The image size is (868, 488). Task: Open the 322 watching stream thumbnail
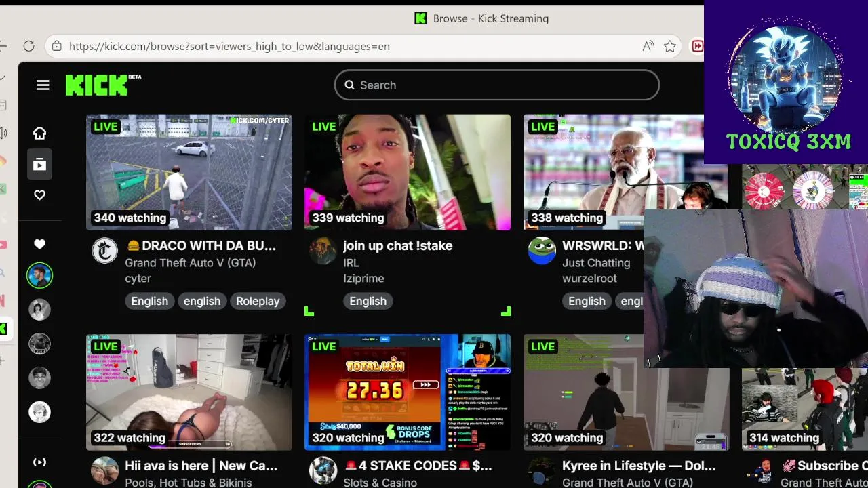(x=189, y=392)
